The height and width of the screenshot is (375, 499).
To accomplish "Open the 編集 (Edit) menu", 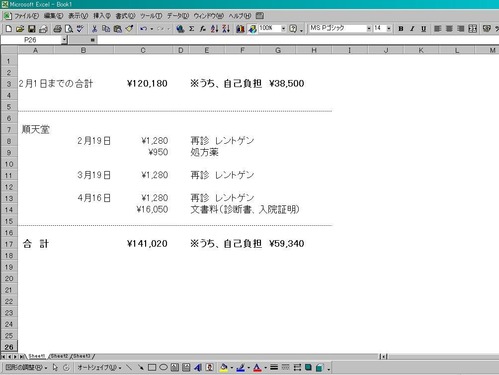I will click(x=53, y=16).
